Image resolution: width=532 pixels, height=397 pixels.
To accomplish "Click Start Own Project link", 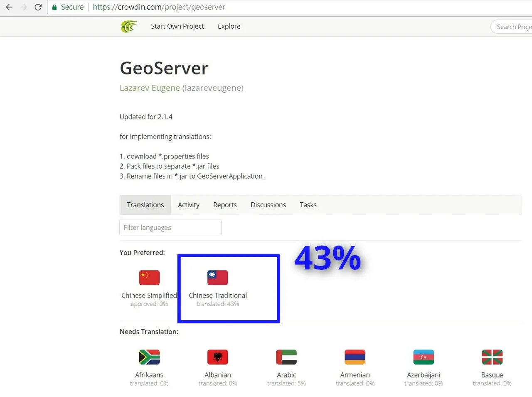I will pyautogui.click(x=177, y=26).
